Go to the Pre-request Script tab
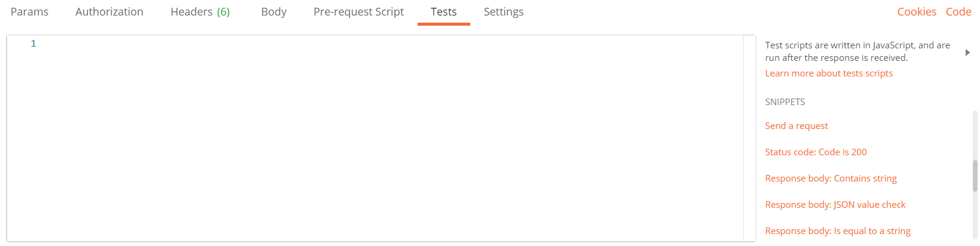 358,12
